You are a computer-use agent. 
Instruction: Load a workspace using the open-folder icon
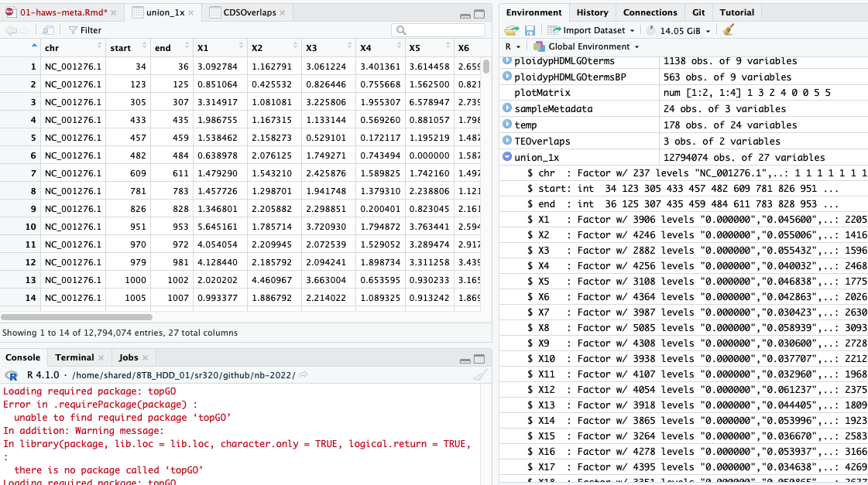pos(512,30)
